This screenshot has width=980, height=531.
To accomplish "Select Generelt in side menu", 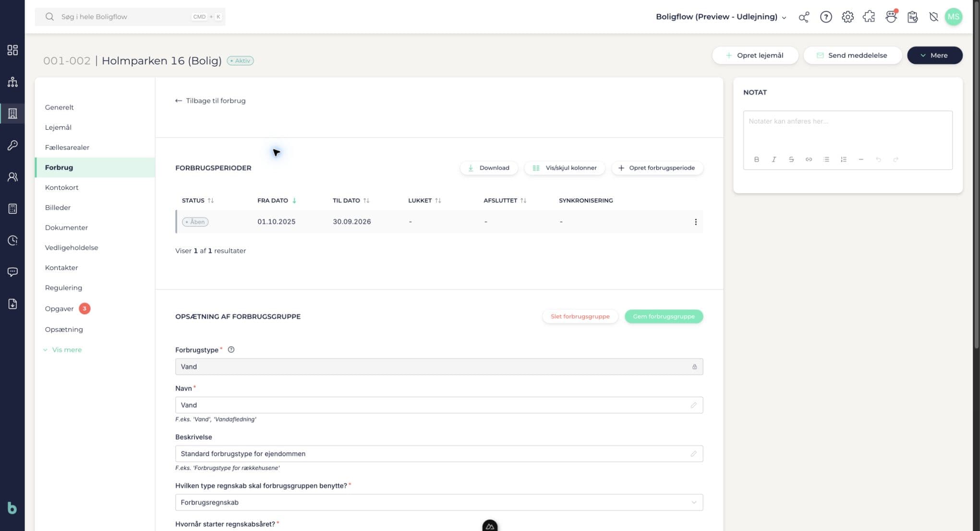I will tap(60, 107).
